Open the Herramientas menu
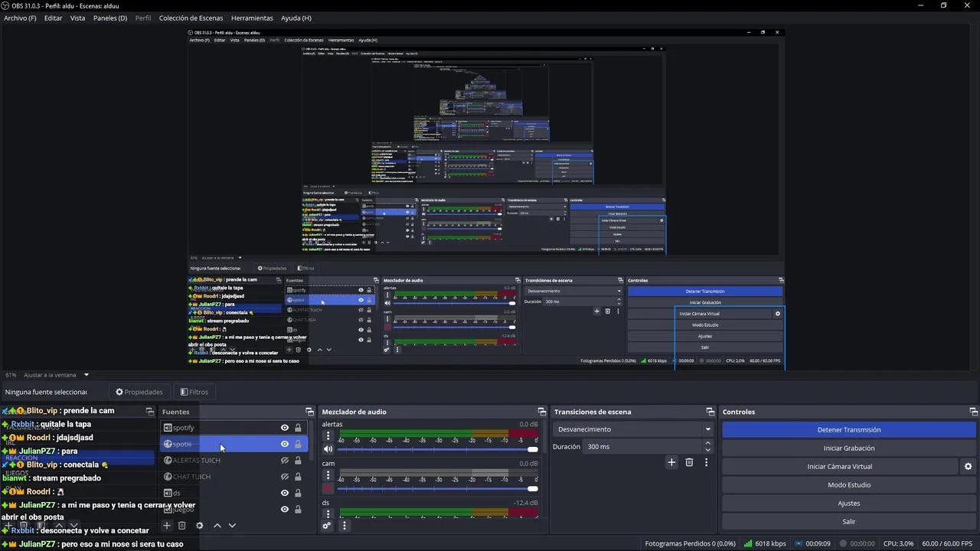 tap(252, 18)
